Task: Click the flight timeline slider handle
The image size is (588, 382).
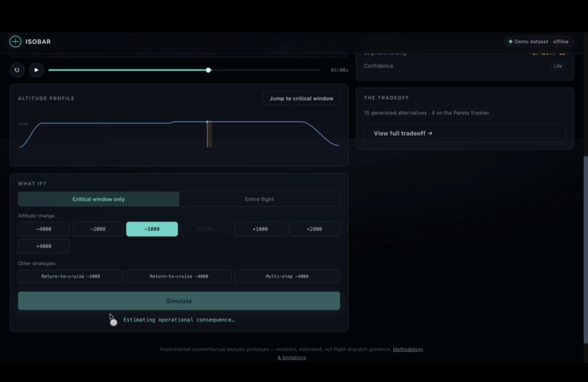Action: pos(209,70)
